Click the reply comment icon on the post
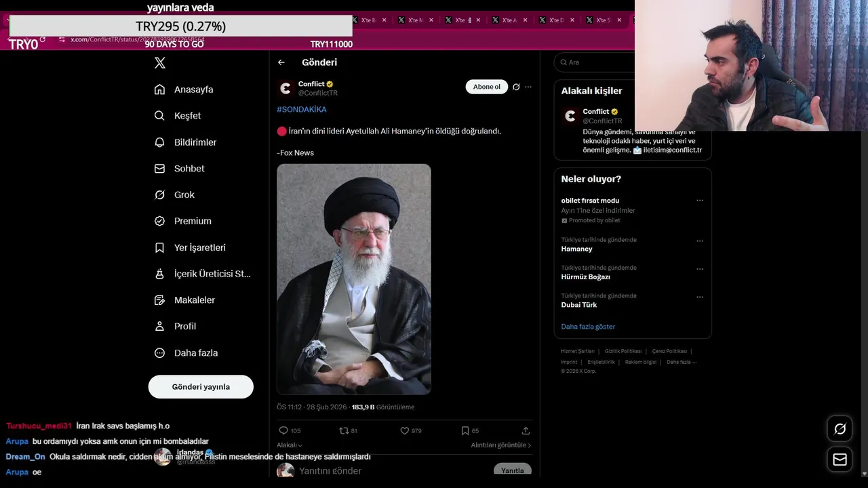 pos(283,430)
